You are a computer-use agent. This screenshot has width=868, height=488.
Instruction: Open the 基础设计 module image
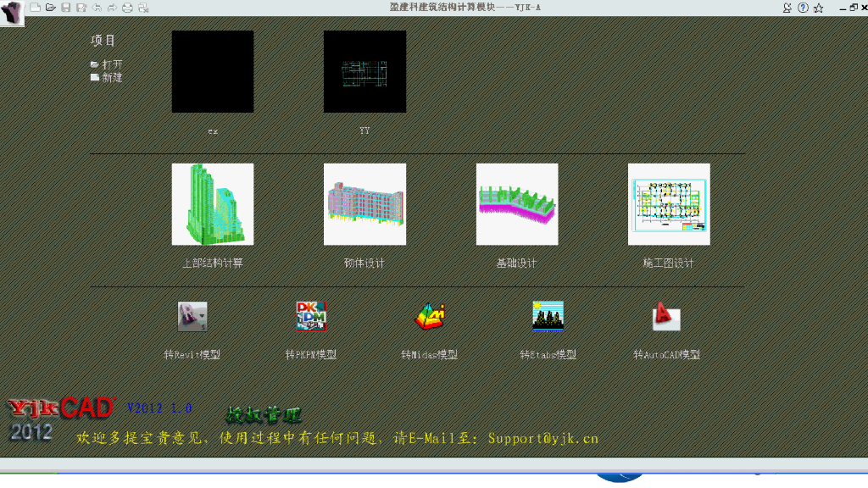click(517, 204)
